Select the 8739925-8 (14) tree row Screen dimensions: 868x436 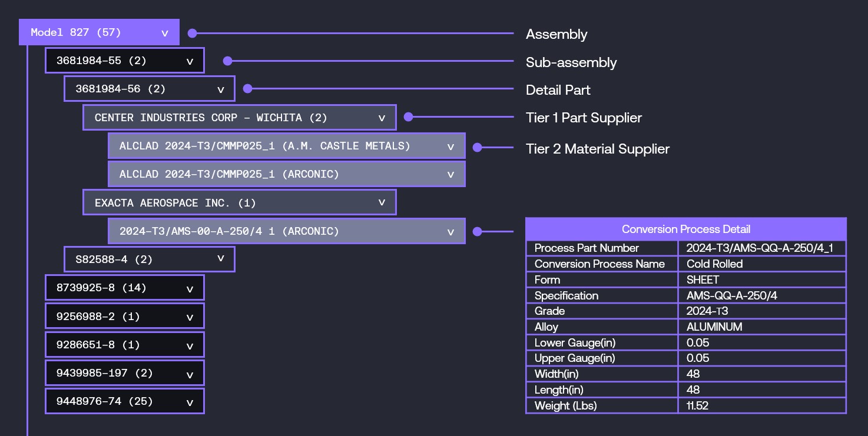[125, 288]
